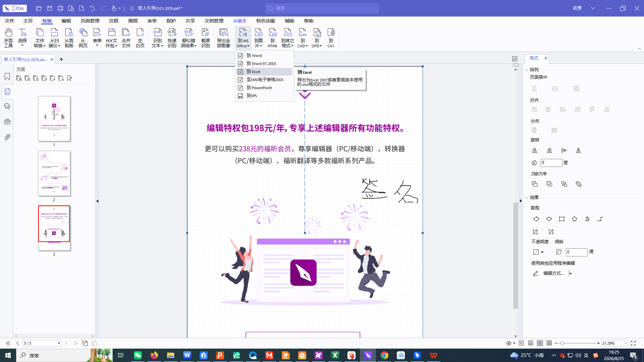Image resolution: width=644 pixels, height=362 pixels.
Task: Open the zoom level 21.26% dropdown
Action: (625, 343)
